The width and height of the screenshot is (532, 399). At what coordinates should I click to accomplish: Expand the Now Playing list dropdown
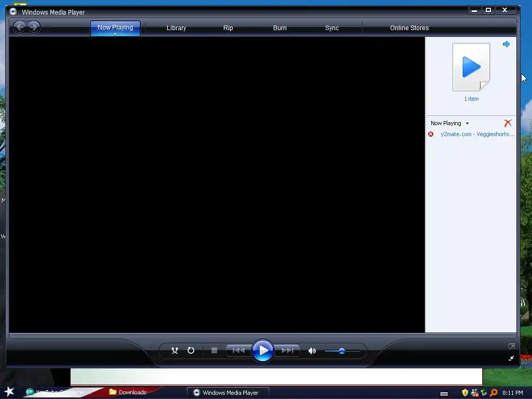coord(467,124)
